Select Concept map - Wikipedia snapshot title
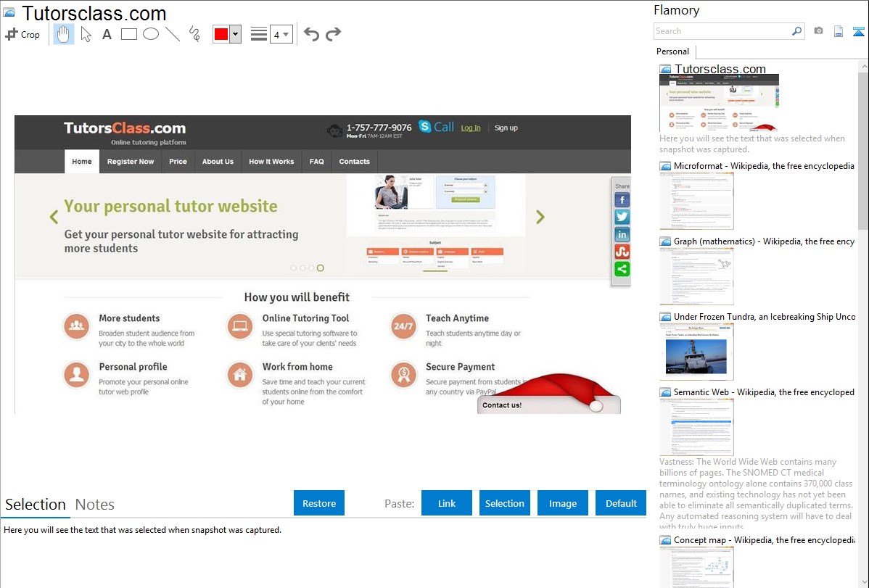Screen dimensions: 869x588 (765, 540)
